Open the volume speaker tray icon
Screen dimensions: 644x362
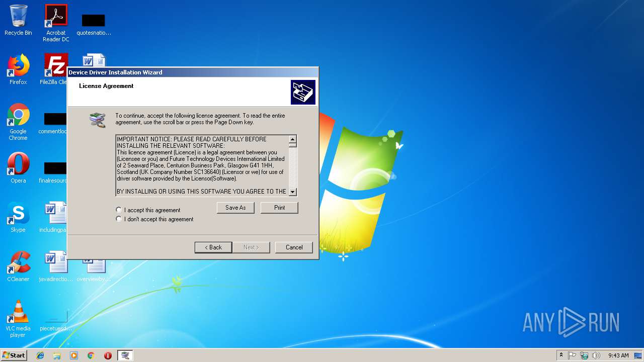pyautogui.click(x=596, y=355)
